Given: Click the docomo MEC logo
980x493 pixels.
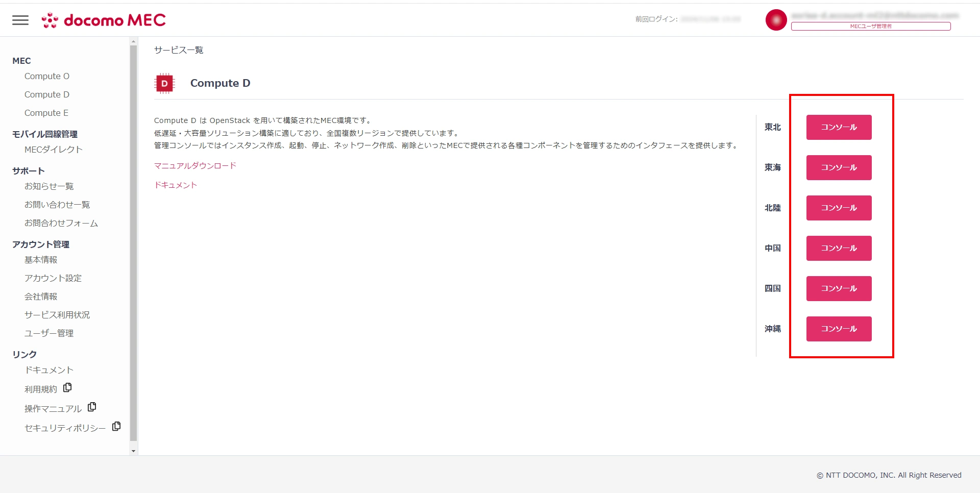Looking at the screenshot, I should pyautogui.click(x=104, y=20).
